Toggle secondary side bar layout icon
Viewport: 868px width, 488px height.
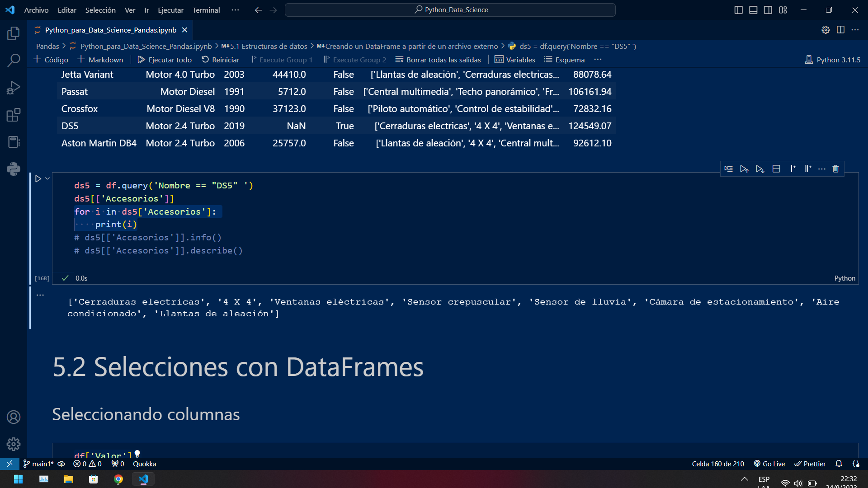coord(768,10)
